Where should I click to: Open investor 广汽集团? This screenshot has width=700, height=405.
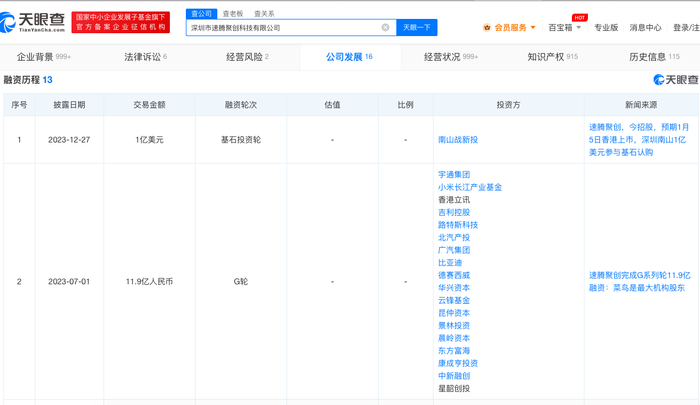[x=454, y=250]
